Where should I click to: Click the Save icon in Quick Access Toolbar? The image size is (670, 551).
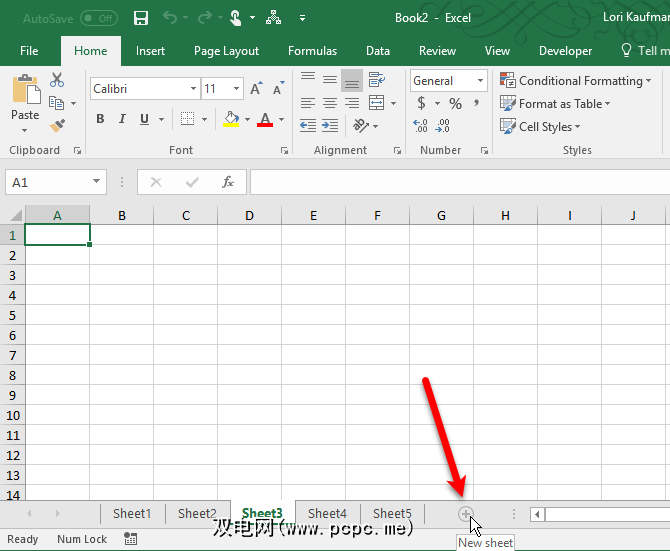(x=141, y=18)
